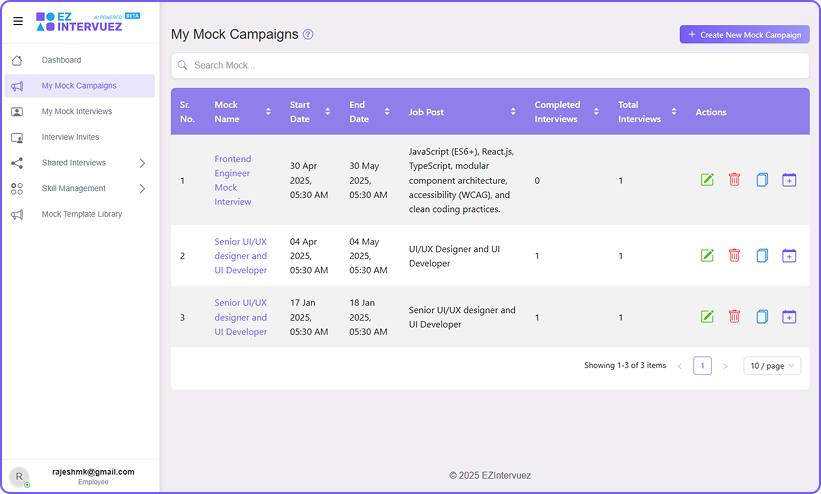Click the 'UI/UX Designer and UI Developer' job post
The height and width of the screenshot is (494, 821).
[x=454, y=256]
